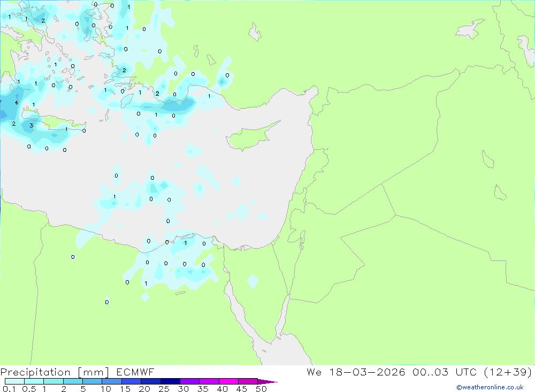The width and height of the screenshot is (535, 392).
Task: Click the '(12+39)' forecast run text
Action: 508,372
